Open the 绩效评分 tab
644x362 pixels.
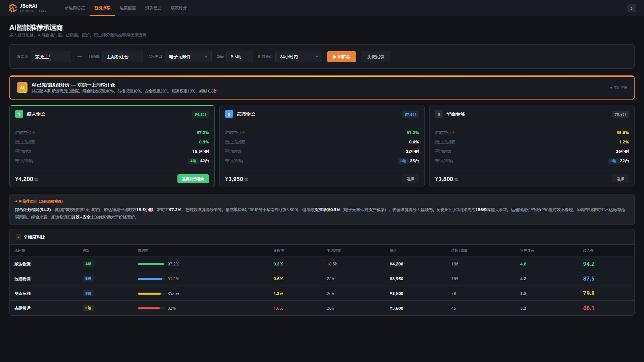click(179, 8)
